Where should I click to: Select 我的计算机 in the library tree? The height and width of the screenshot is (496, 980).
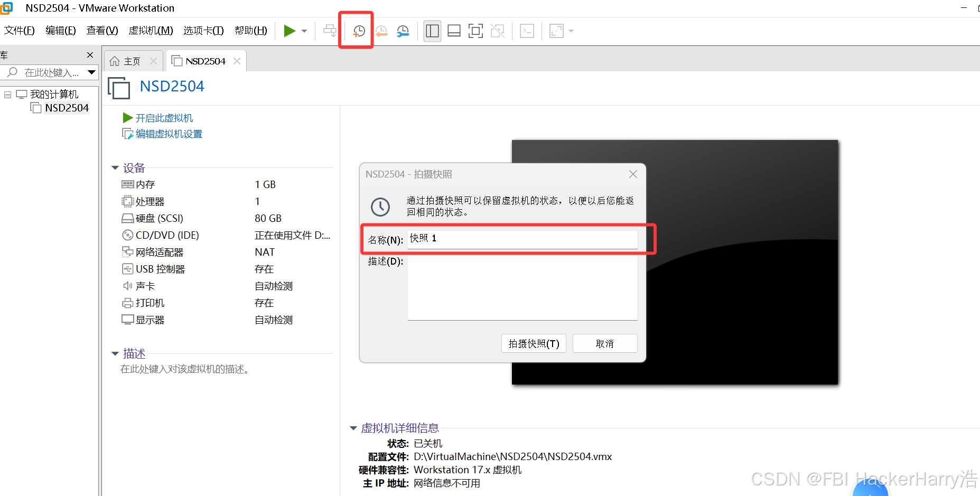click(x=54, y=95)
